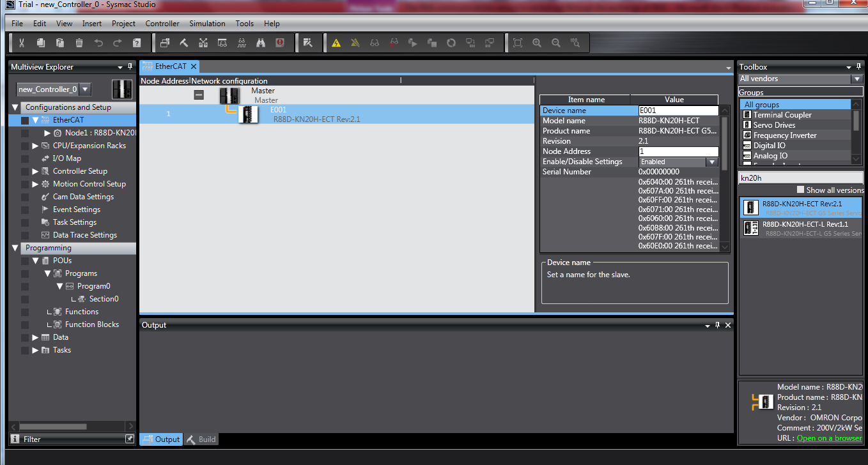
Task: Click the Delete trash can icon
Action: [x=79, y=43]
